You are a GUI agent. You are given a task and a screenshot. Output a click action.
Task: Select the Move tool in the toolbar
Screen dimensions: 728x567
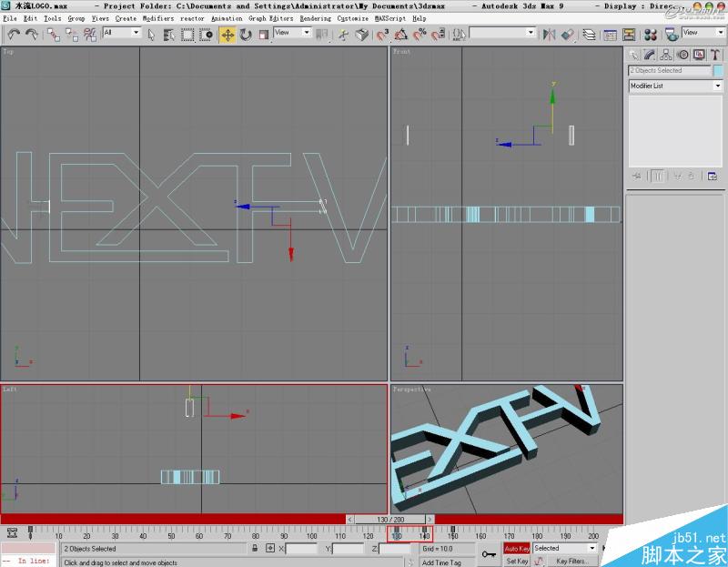tap(227, 34)
